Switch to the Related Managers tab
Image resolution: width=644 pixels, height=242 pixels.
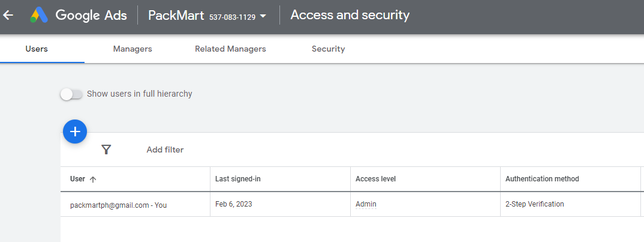(x=230, y=49)
